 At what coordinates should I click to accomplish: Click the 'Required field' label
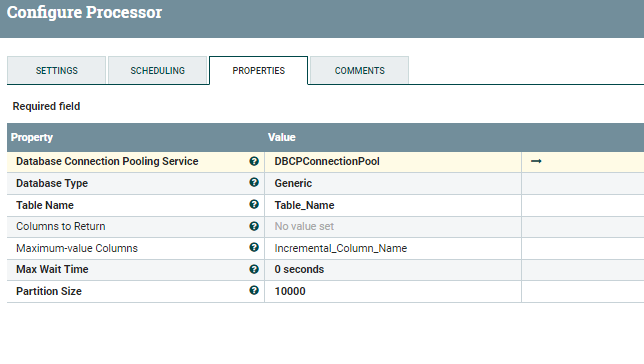[x=46, y=106]
